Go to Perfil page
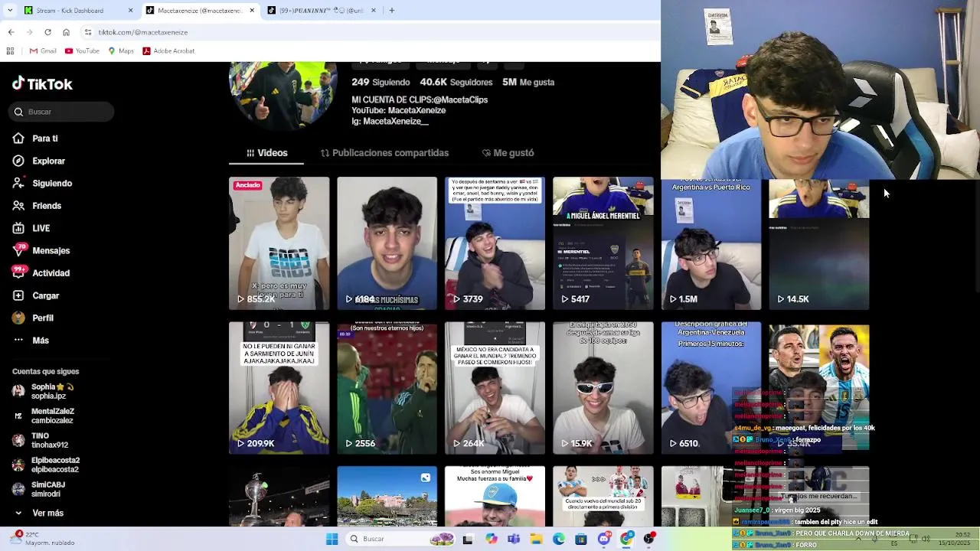Viewport: 980px width, 551px height. 33,318
